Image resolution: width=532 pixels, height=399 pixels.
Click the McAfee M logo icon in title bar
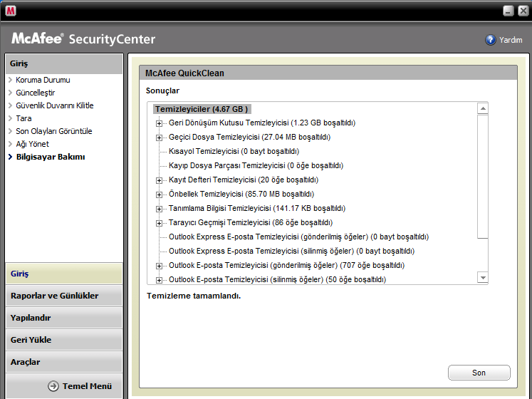click(x=11, y=11)
